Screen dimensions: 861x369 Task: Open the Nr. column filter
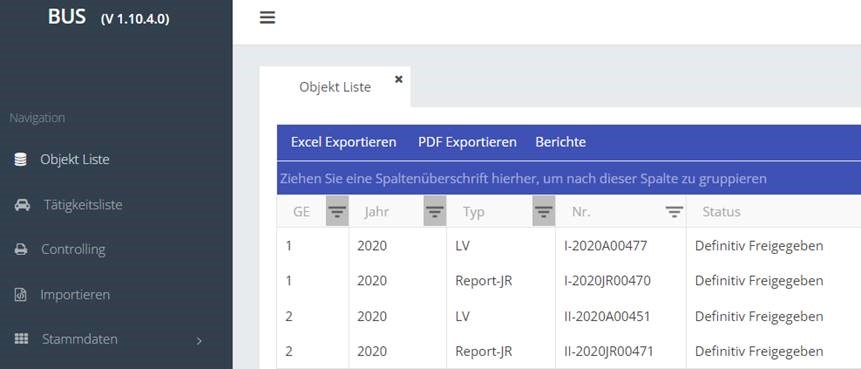tap(674, 211)
